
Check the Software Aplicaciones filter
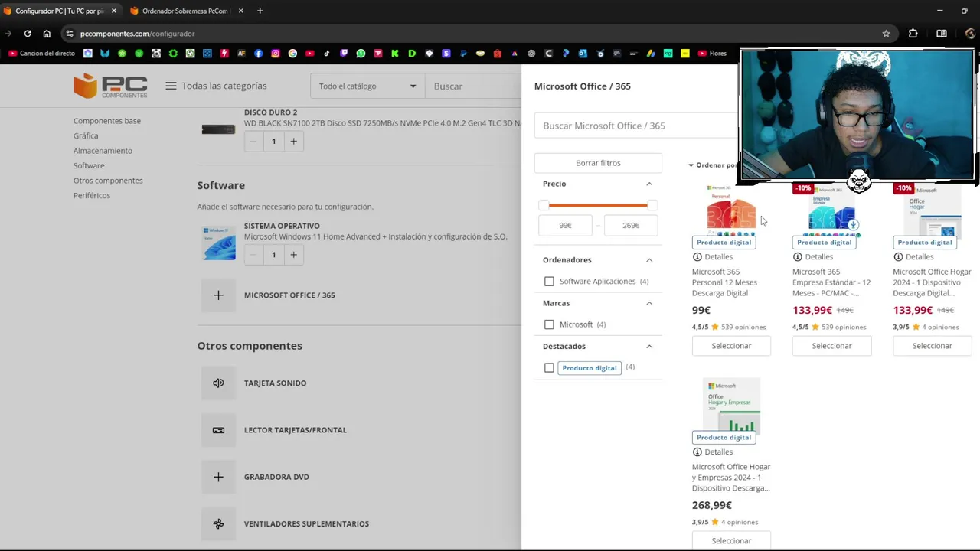pos(549,282)
